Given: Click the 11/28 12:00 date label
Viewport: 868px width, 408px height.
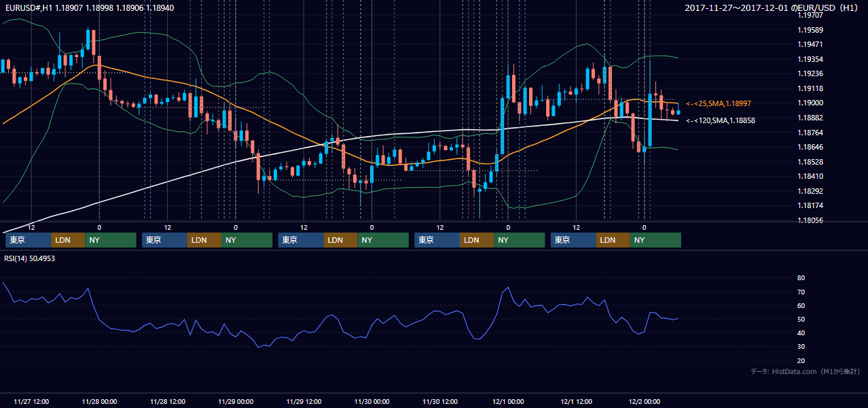Looking at the screenshot, I should 167,401.
